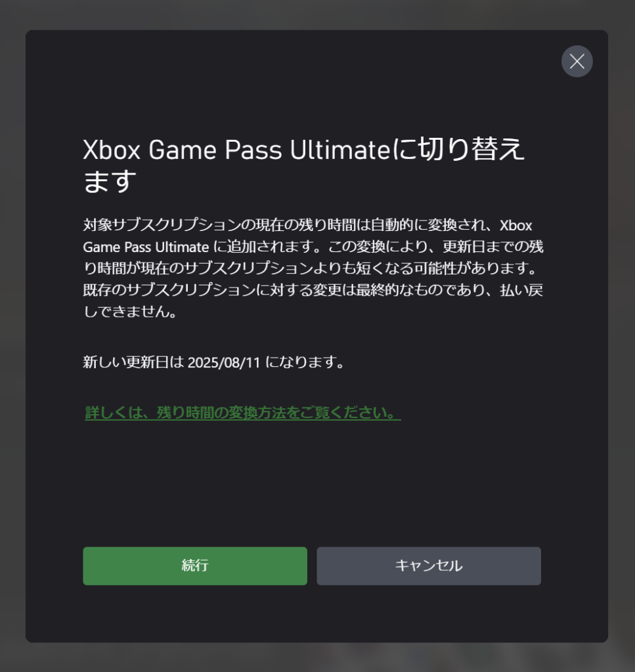This screenshot has height=672, width=635.
Task: Click the new renewal date 2025/08/11 text
Action: (x=224, y=362)
